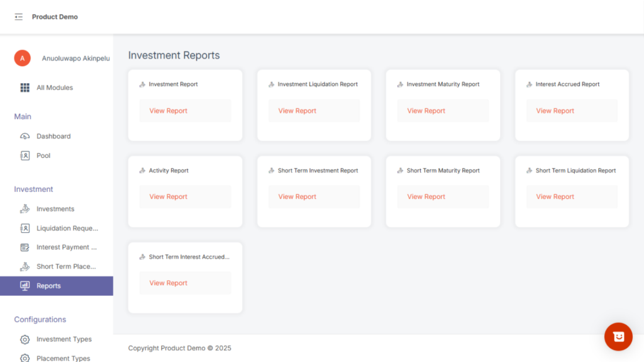View Report for Investment Report card
Screen dimensions: 644x362
(169, 111)
